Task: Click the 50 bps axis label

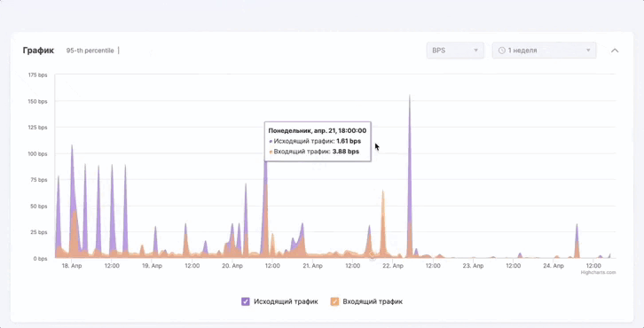Action: pos(39,206)
